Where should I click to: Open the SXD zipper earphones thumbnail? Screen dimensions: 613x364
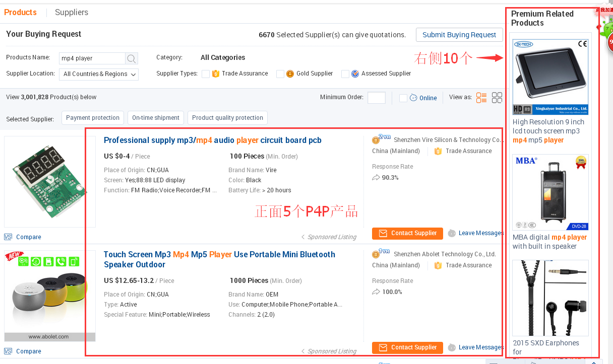click(x=550, y=298)
